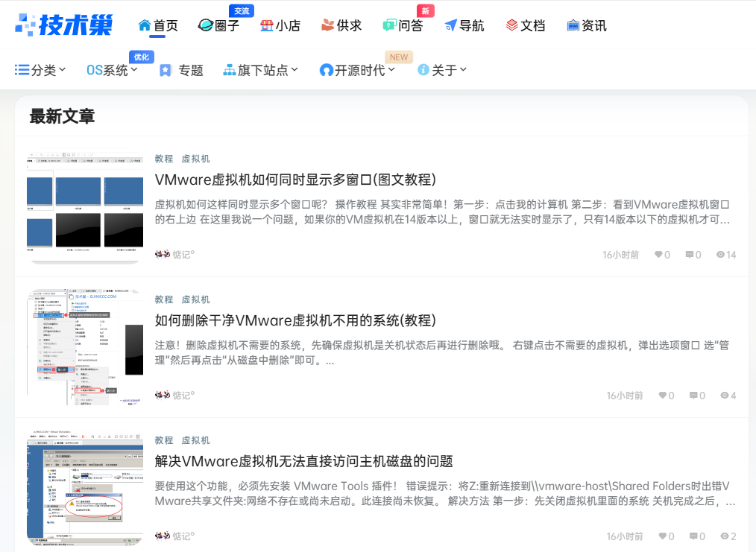Click 16小时前 timestamp on the 多窗口 article

(620, 255)
